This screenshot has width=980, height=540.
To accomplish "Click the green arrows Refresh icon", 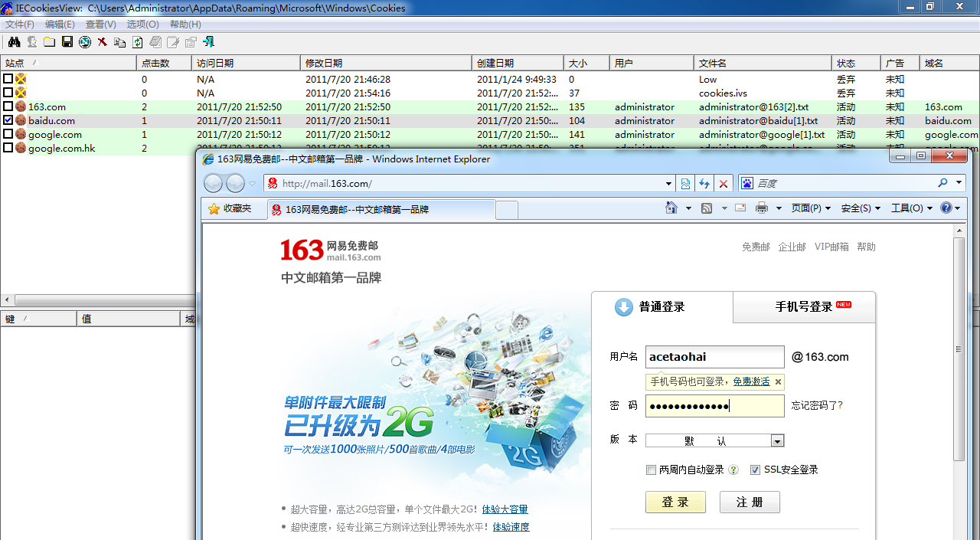I will pos(138,42).
